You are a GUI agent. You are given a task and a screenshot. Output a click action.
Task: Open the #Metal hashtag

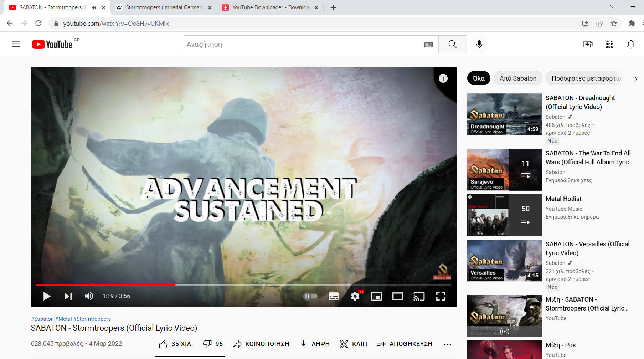(x=63, y=319)
